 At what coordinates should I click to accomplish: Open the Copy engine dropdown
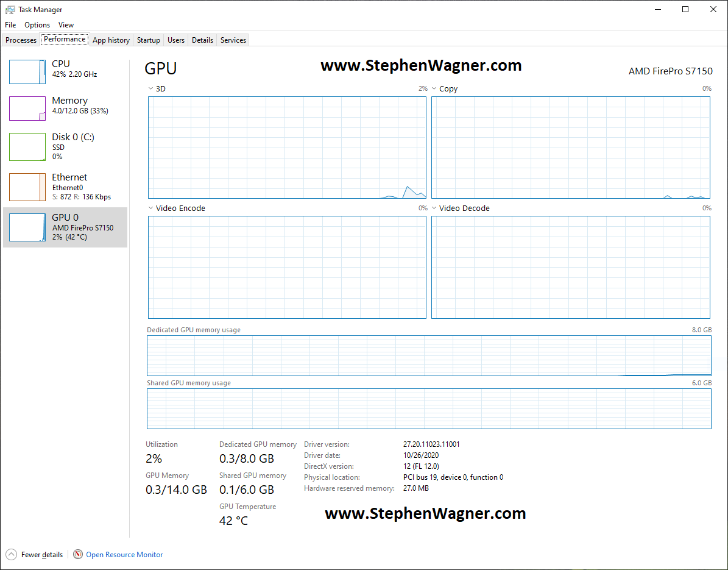434,88
